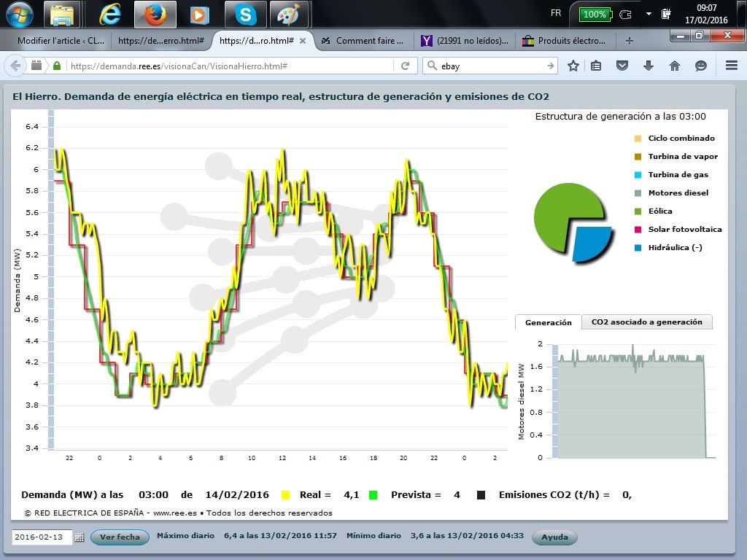This screenshot has height=560, width=747.
Task: Click the Ayuda button
Action: pyautogui.click(x=554, y=537)
